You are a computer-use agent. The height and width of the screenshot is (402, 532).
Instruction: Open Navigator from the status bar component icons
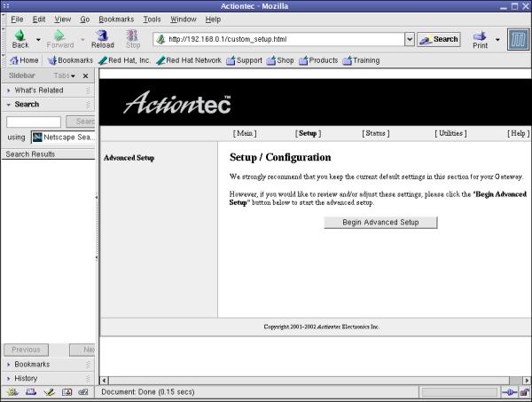tap(12, 392)
